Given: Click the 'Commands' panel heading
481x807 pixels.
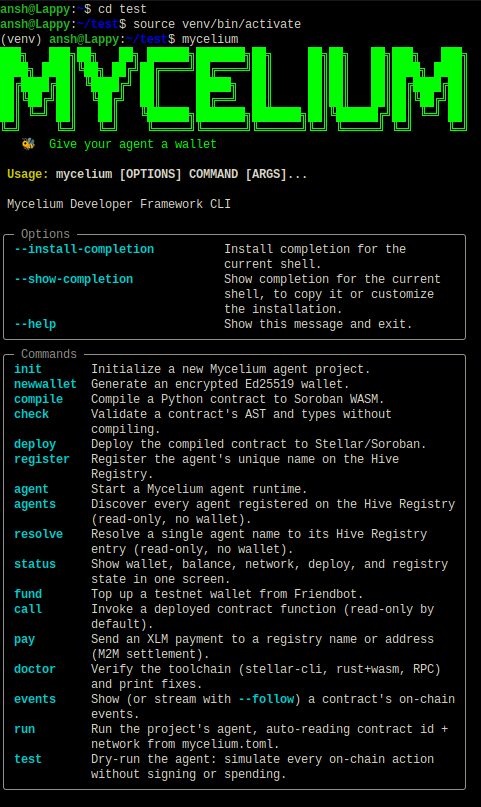Looking at the screenshot, I should [49, 354].
